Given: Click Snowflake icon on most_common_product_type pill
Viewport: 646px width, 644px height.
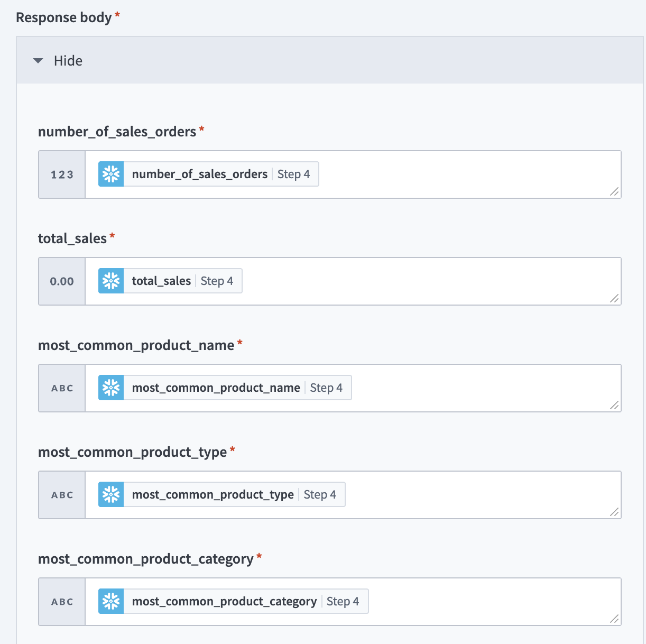Looking at the screenshot, I should [x=111, y=494].
